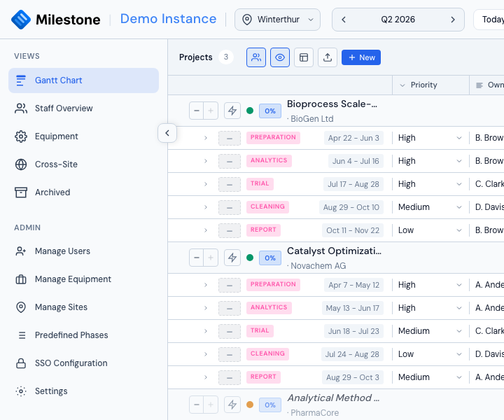Click the green status dot of Bioprocess Scale
This screenshot has width=504, height=420.
pos(250,111)
